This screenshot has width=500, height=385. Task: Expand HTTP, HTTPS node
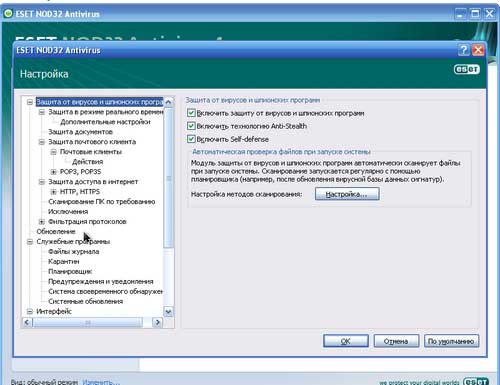click(x=54, y=192)
